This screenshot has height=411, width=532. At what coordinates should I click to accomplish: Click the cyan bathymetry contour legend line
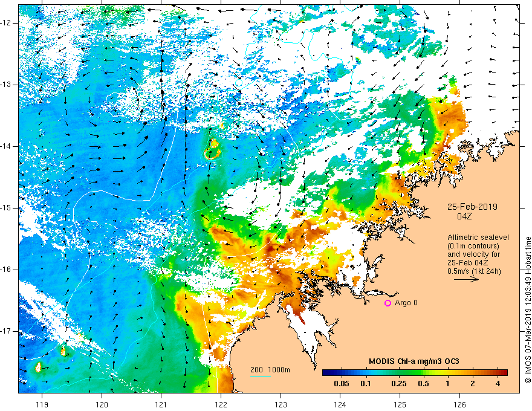click(x=261, y=376)
